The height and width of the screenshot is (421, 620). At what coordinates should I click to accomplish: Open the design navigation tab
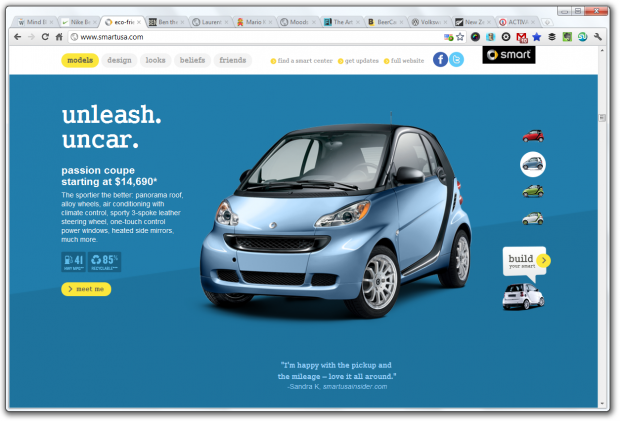coord(119,60)
